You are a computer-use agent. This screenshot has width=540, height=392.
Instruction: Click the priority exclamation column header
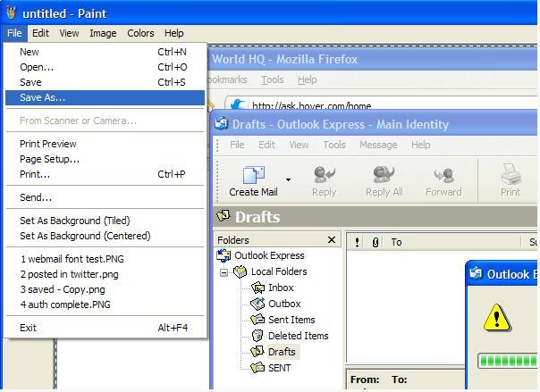pyautogui.click(x=357, y=242)
